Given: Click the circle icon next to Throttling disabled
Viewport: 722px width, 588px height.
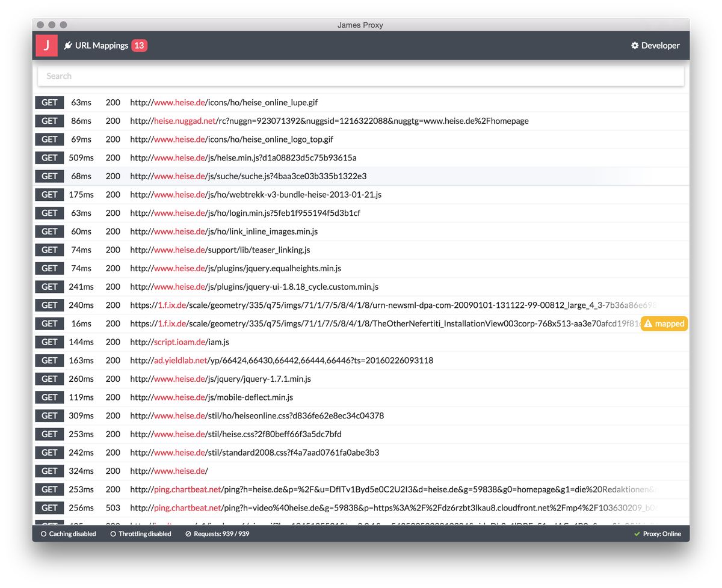Looking at the screenshot, I should [x=114, y=534].
